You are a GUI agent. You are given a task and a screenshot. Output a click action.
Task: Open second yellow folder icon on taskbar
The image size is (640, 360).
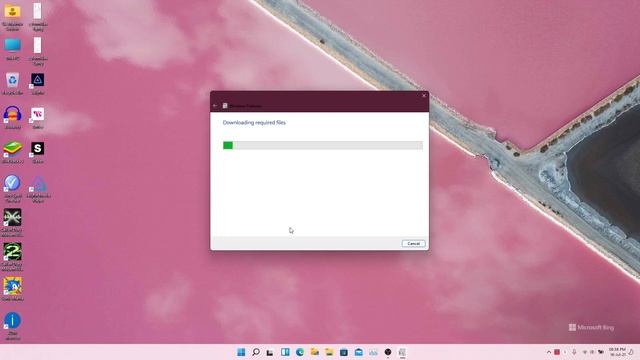[x=329, y=352]
